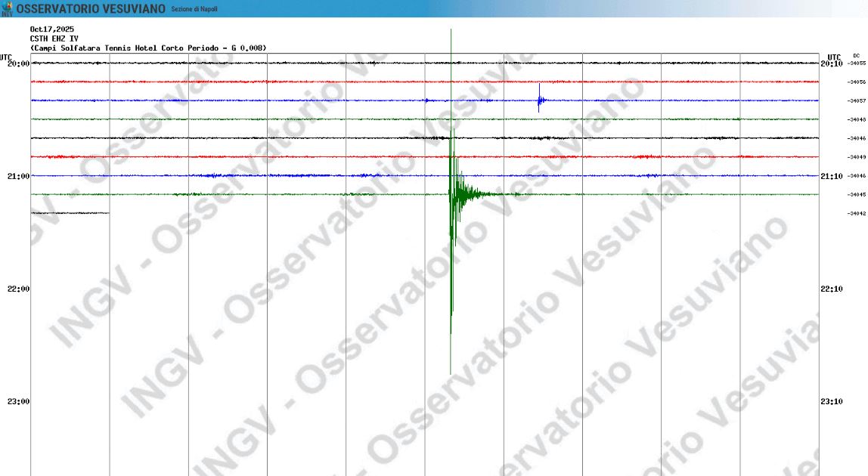Click the 23:10 time label on right axis

[x=832, y=402]
